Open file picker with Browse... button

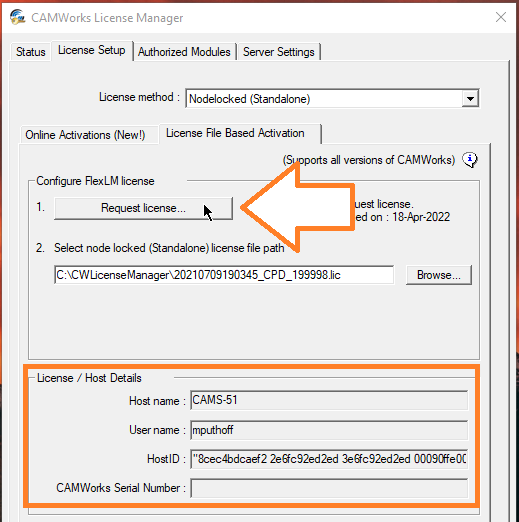439,275
